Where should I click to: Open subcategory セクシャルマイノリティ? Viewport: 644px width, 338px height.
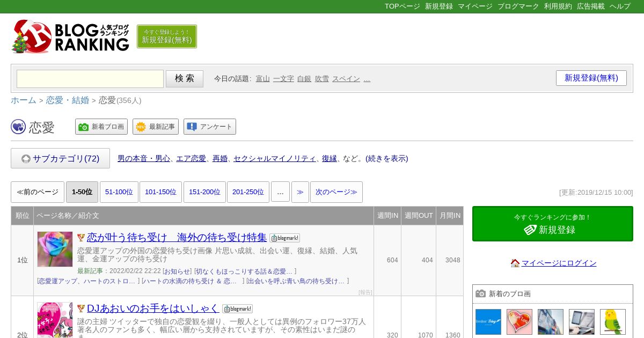point(275,158)
